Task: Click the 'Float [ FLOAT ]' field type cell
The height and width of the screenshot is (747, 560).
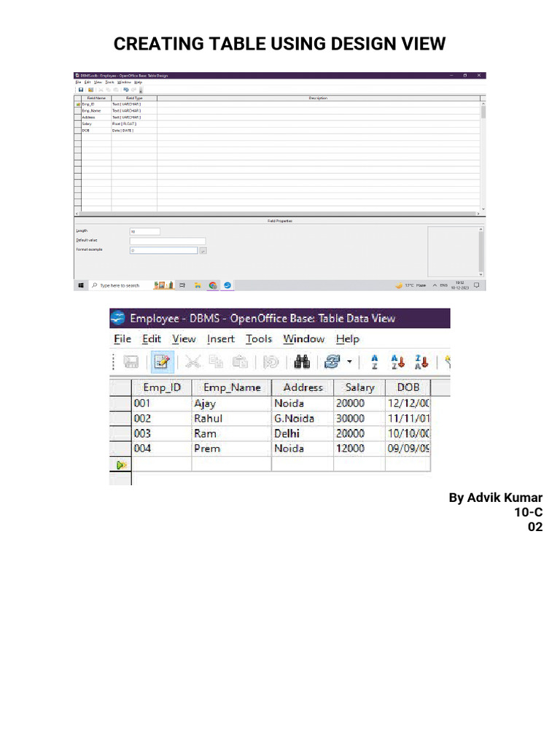Action: tap(134, 124)
